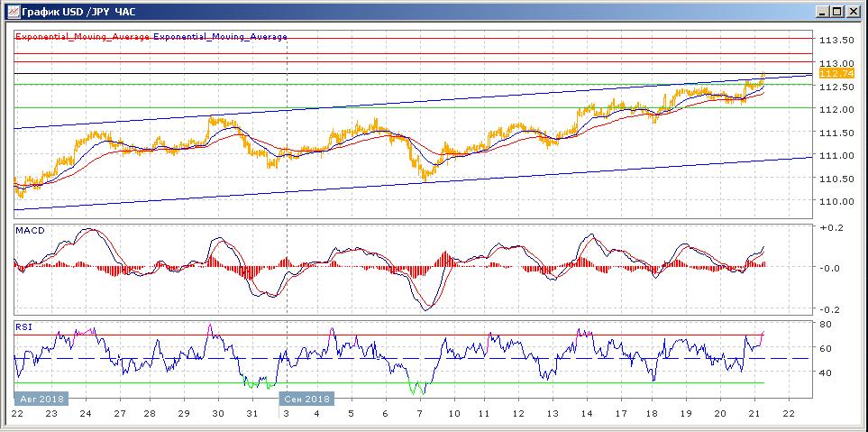The image size is (868, 432).
Task: Click date 19 on the time axis
Action: coord(686,413)
